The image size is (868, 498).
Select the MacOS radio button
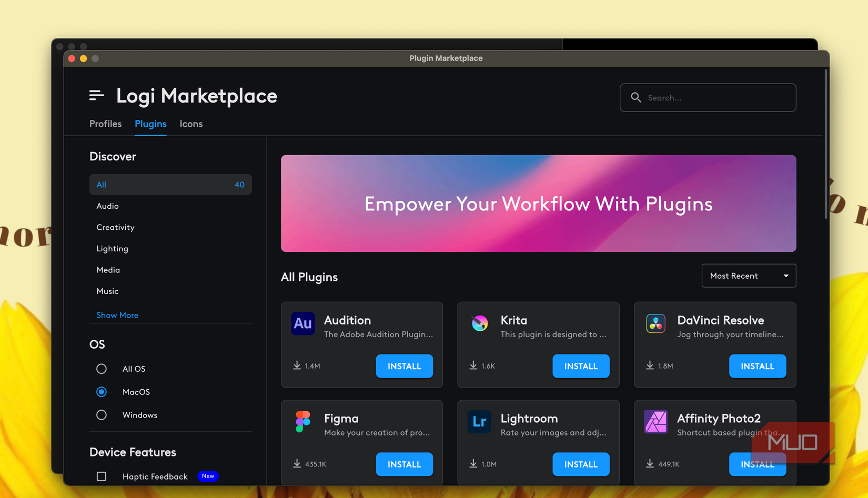tap(102, 392)
